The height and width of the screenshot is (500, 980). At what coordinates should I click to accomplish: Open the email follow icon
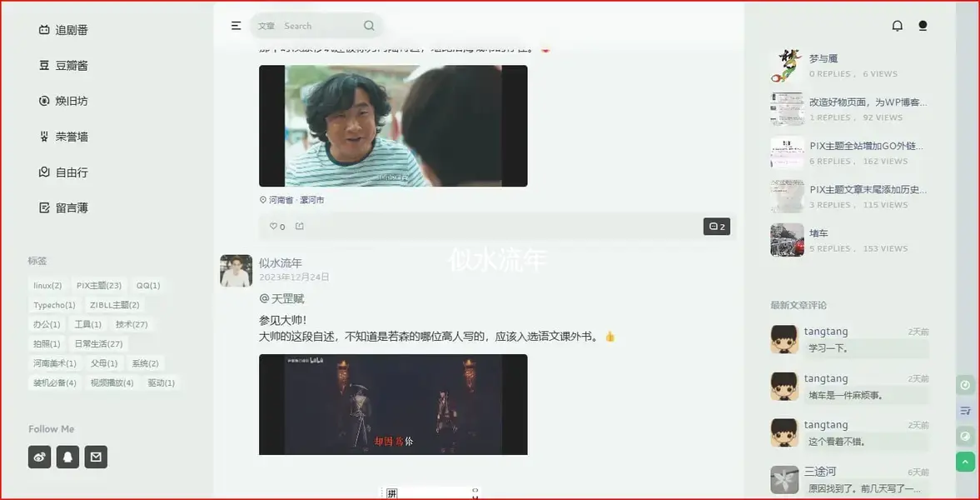96,457
